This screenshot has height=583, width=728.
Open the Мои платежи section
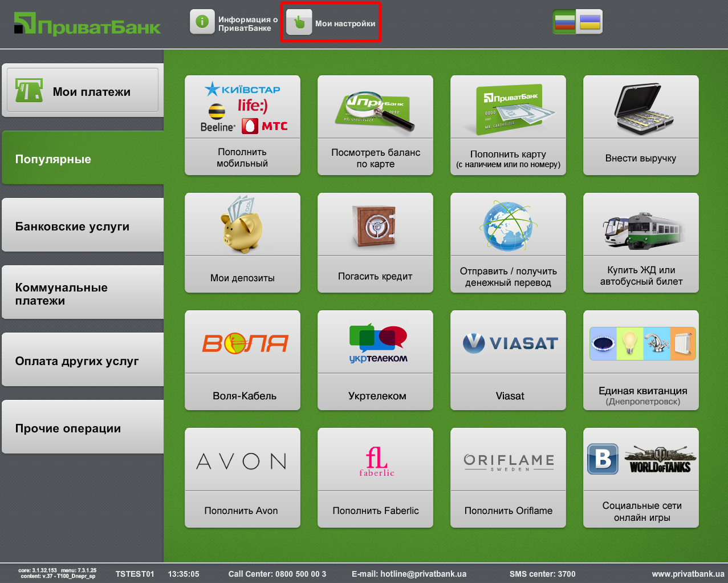pyautogui.click(x=83, y=90)
